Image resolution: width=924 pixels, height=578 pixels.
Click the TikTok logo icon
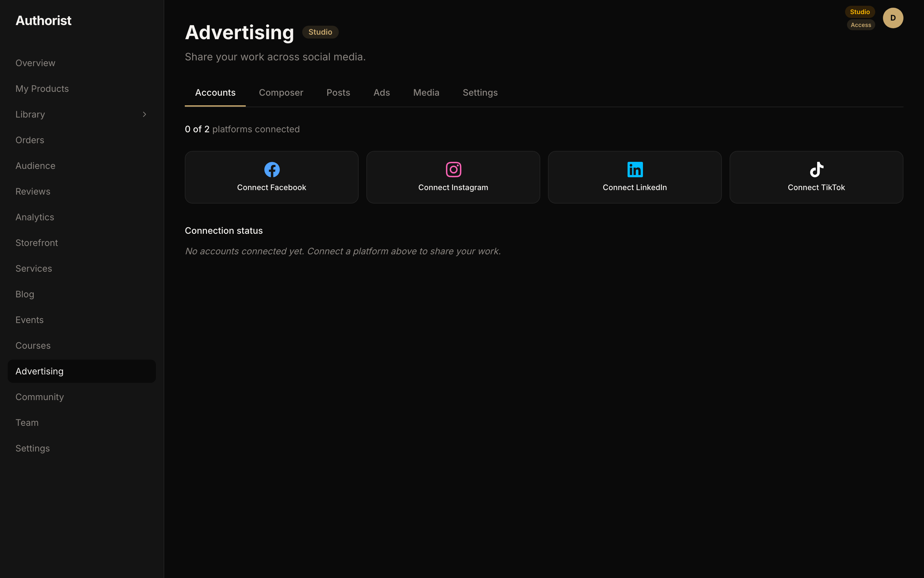pos(816,170)
